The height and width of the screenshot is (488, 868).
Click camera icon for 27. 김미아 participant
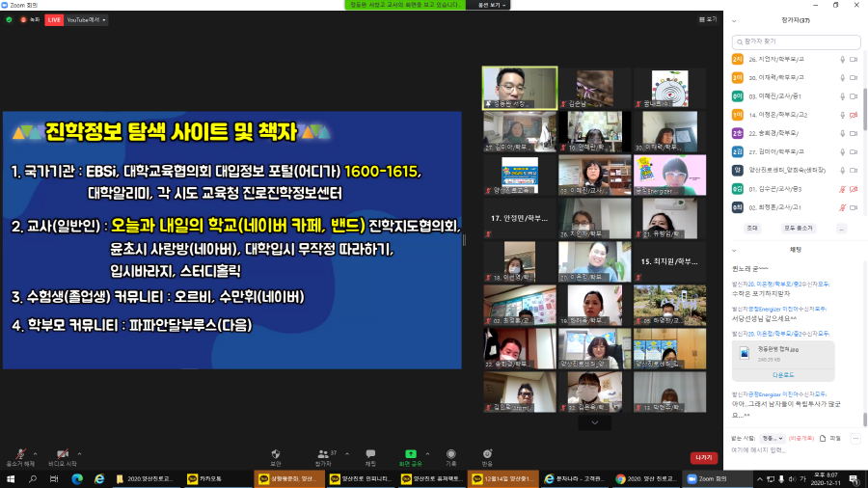(x=854, y=152)
